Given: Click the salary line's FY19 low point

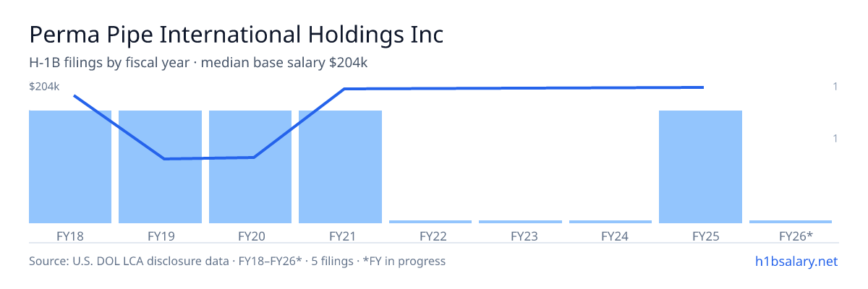Looking at the screenshot, I should pos(166,158).
